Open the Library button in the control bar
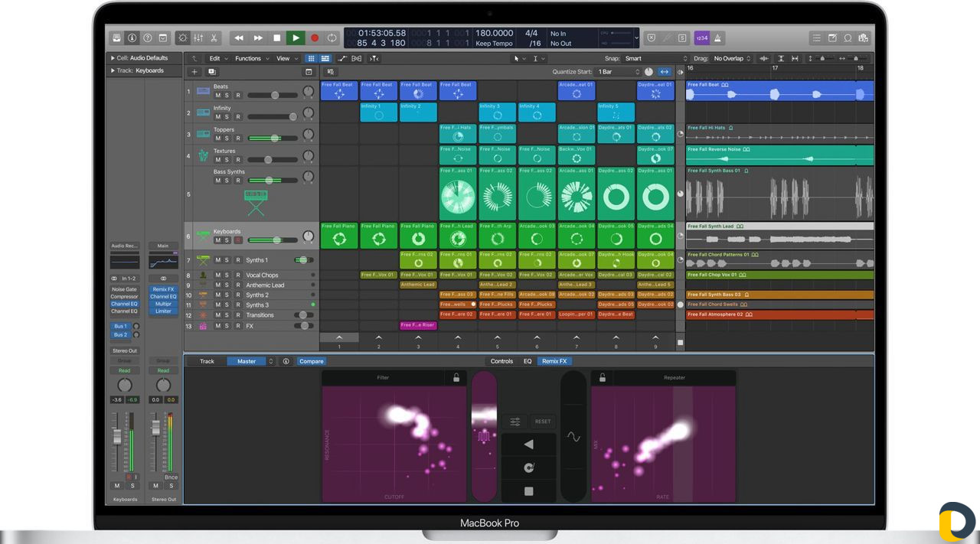The height and width of the screenshot is (544, 980). tap(116, 37)
